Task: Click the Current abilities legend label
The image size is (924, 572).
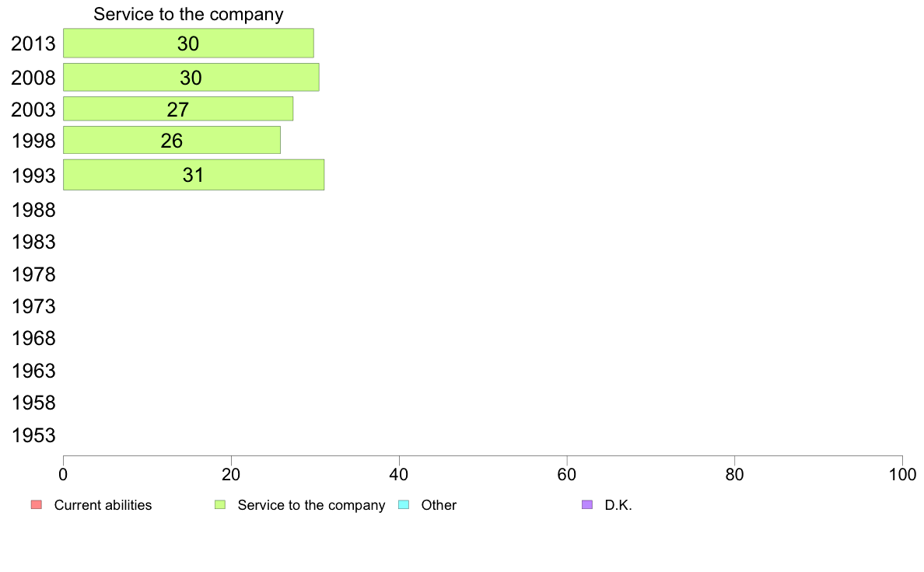Action: point(103,505)
